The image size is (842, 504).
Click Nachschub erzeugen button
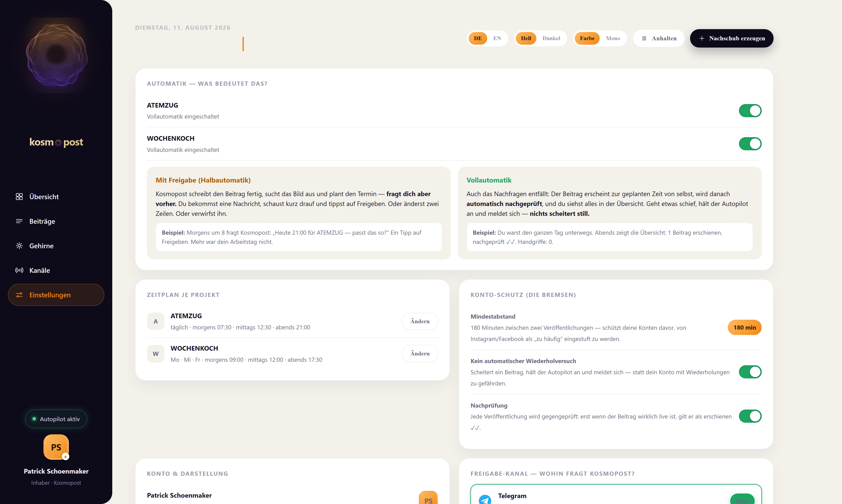point(731,38)
